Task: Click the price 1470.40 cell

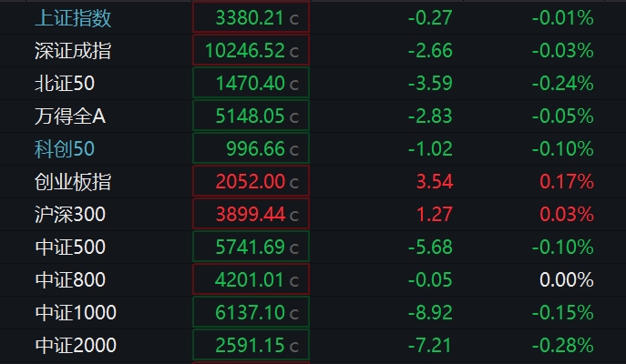Action: pyautogui.click(x=251, y=84)
